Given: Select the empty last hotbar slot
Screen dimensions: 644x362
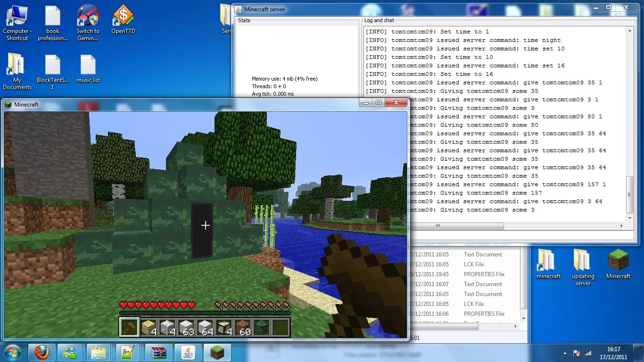Looking at the screenshot, I should 280,327.
